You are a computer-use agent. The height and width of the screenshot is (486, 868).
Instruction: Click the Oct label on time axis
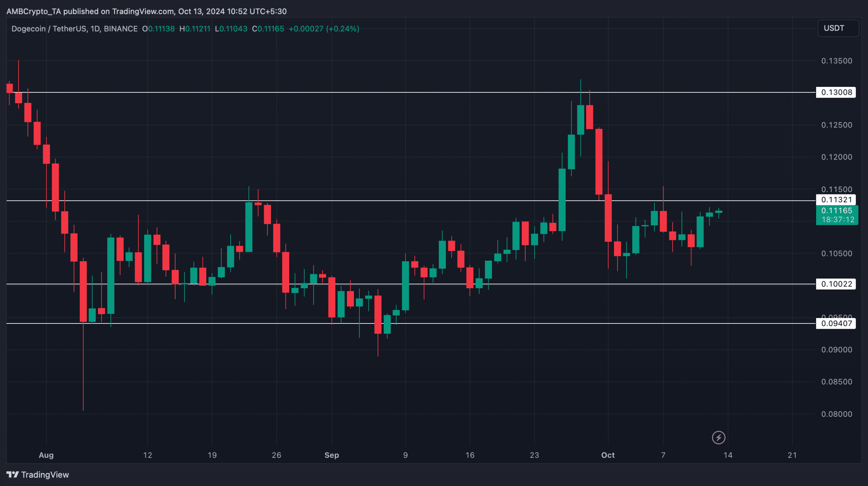click(608, 455)
